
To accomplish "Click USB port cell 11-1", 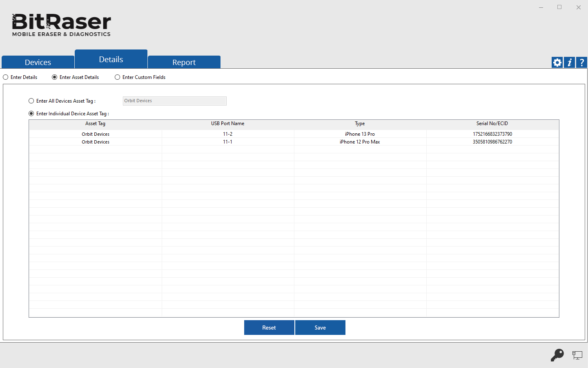I will (x=228, y=142).
